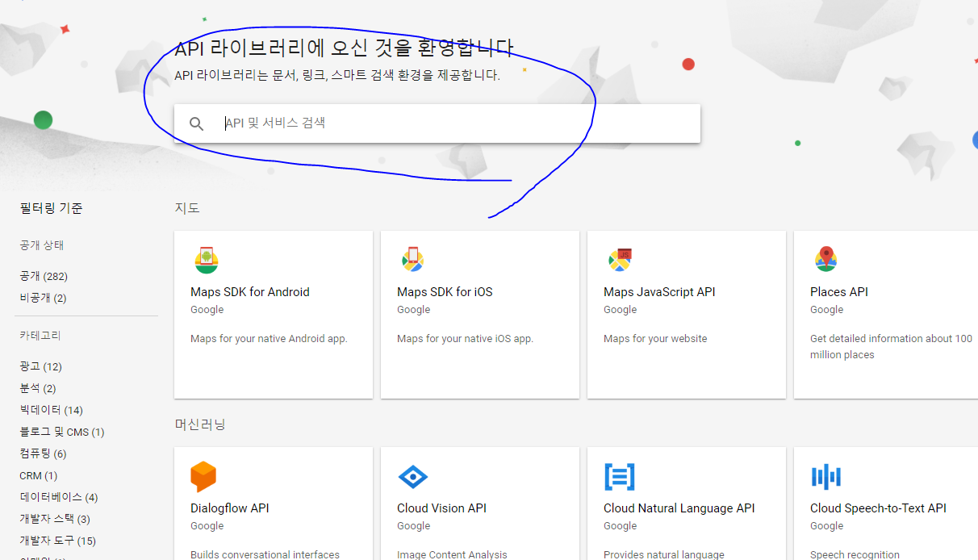Click "Builds conversational interfaces" description
Image resolution: width=978 pixels, height=560 pixels.
point(265,554)
